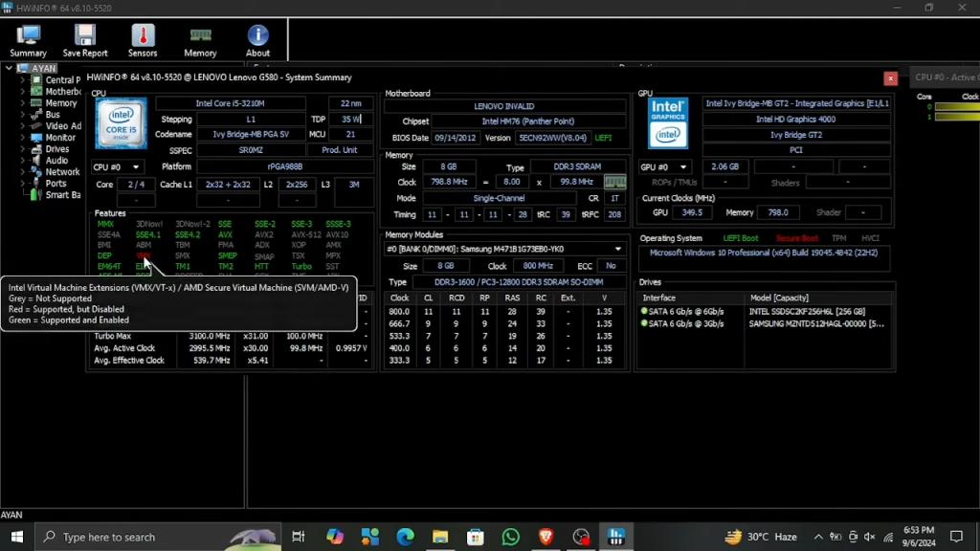Open File Explorer from the taskbar
The width and height of the screenshot is (980, 551).
click(440, 537)
